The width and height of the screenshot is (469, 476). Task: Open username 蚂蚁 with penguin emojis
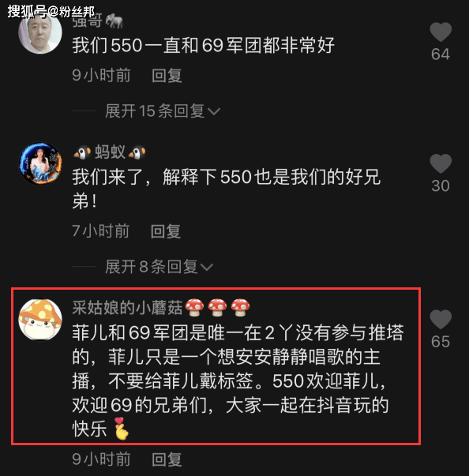coord(110,152)
